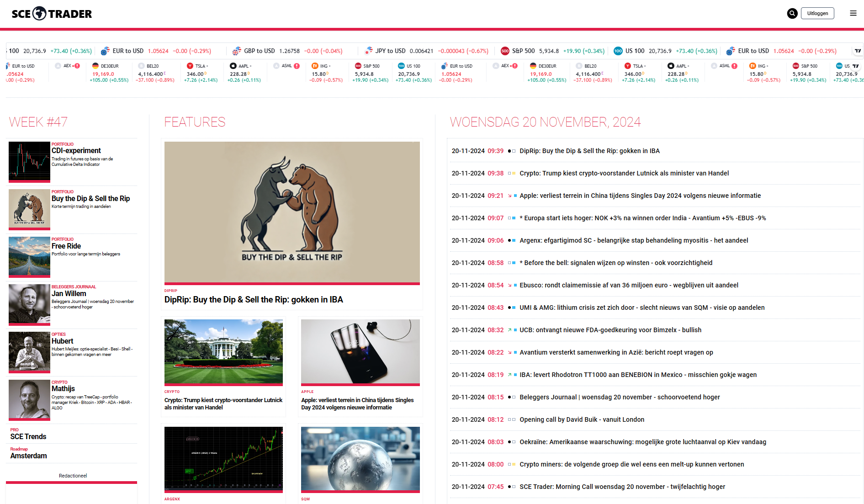Open the DipRip gokken in IBA headline

click(x=254, y=300)
